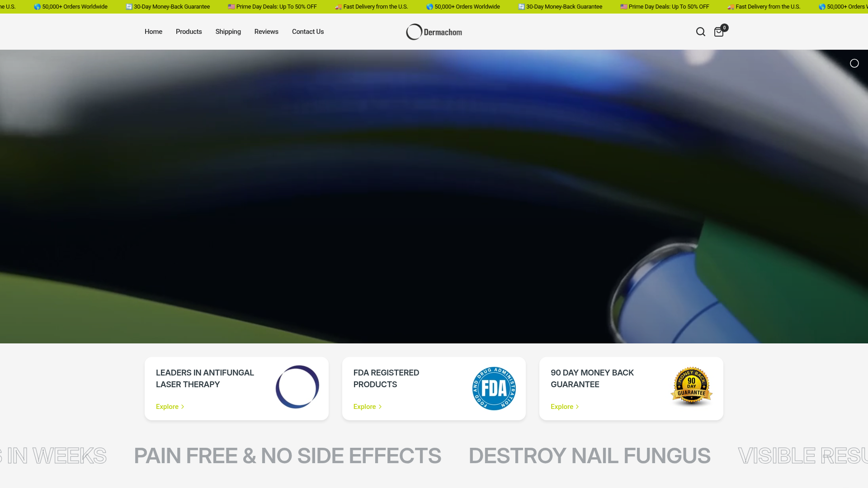Go to the Home menu item
This screenshot has width=868, height=488.
pyautogui.click(x=153, y=32)
